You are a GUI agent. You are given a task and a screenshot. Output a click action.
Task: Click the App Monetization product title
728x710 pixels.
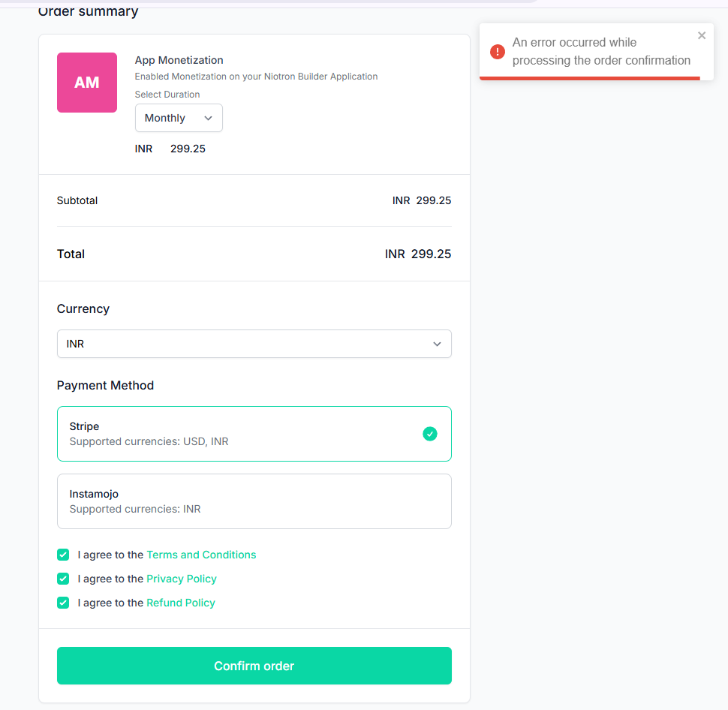(x=179, y=60)
